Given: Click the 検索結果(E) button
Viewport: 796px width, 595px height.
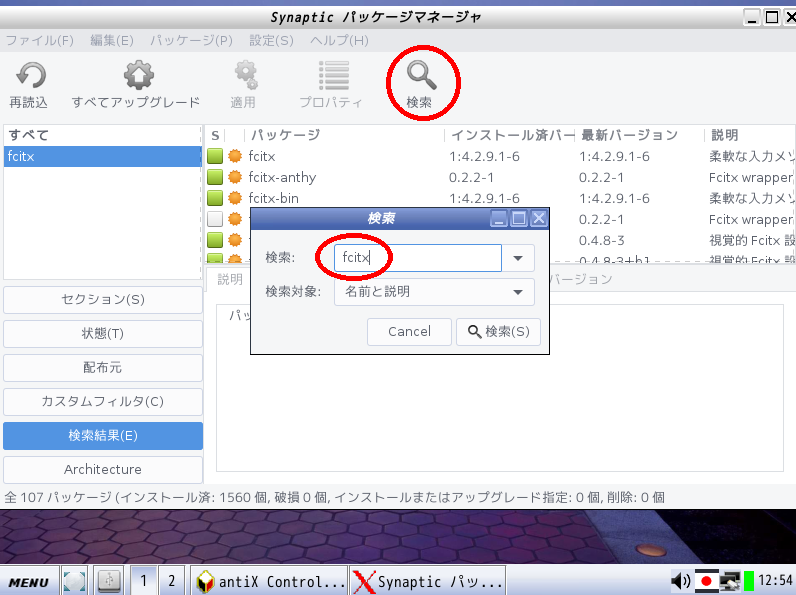Looking at the screenshot, I should click(x=103, y=436).
